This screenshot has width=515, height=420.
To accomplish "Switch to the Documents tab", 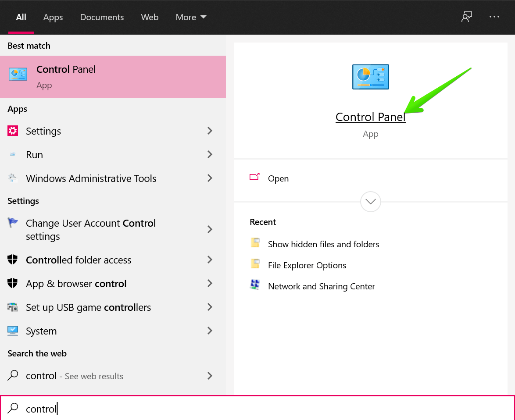I will click(102, 17).
